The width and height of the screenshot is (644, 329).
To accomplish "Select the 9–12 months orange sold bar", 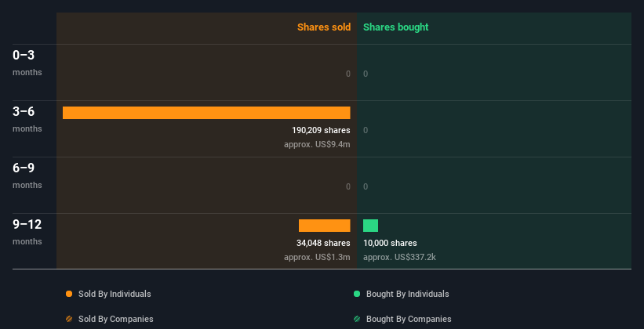I will [324, 226].
